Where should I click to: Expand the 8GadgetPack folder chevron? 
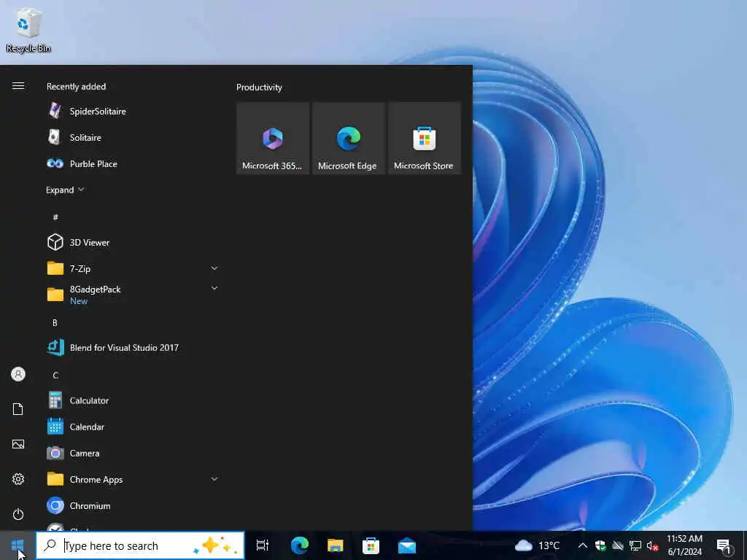click(x=214, y=288)
